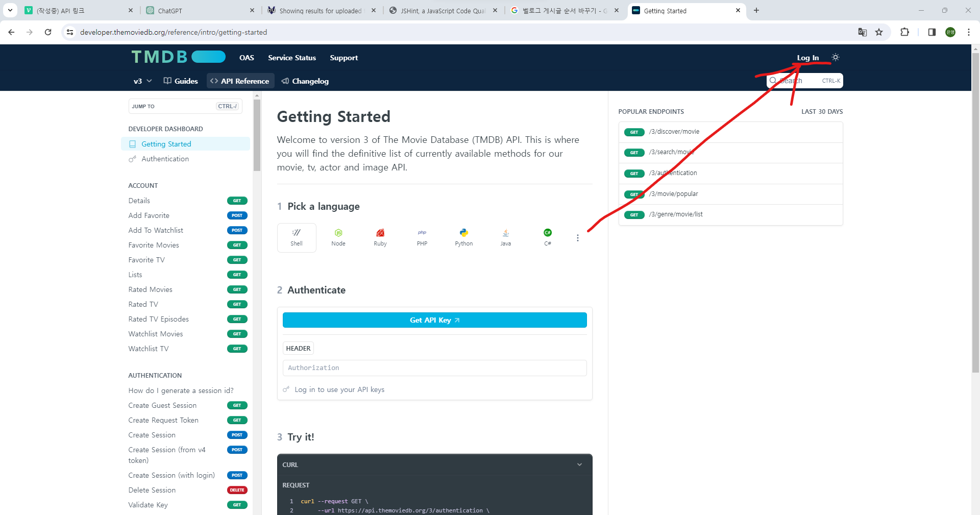Viewport: 980px width, 515px height.
Task: Select the Ruby language icon
Action: pyautogui.click(x=380, y=237)
